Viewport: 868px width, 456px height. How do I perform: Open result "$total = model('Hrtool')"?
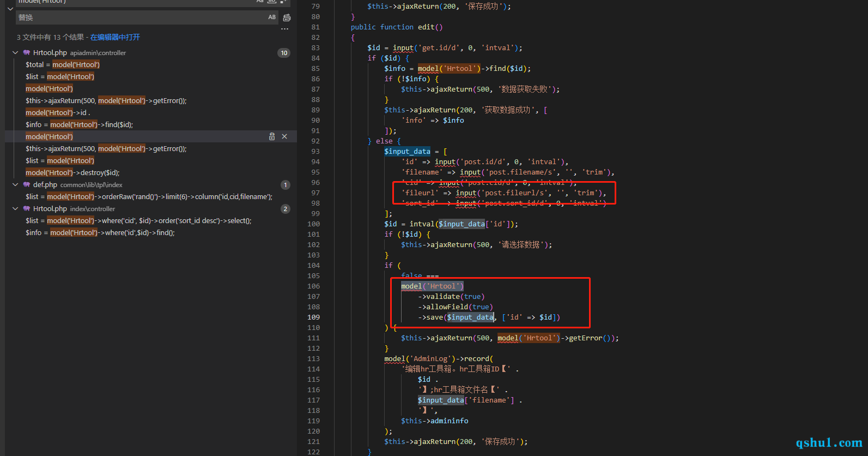[63, 65]
